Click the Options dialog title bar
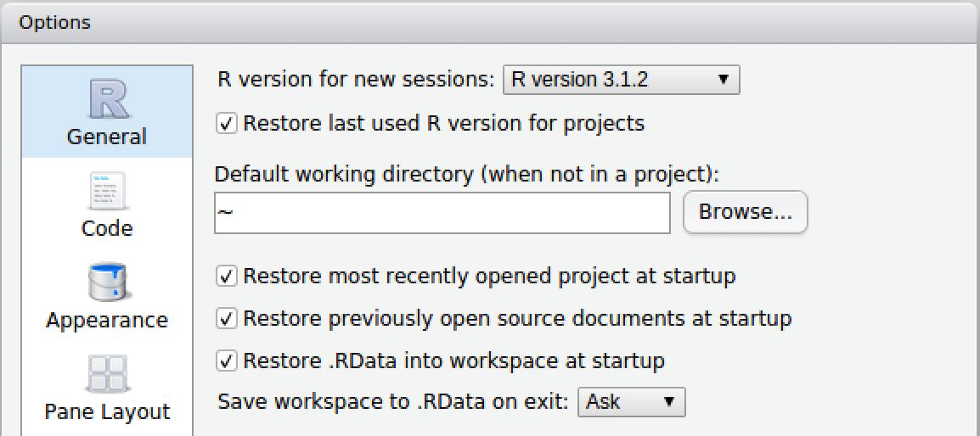The height and width of the screenshot is (436, 980). click(490, 22)
